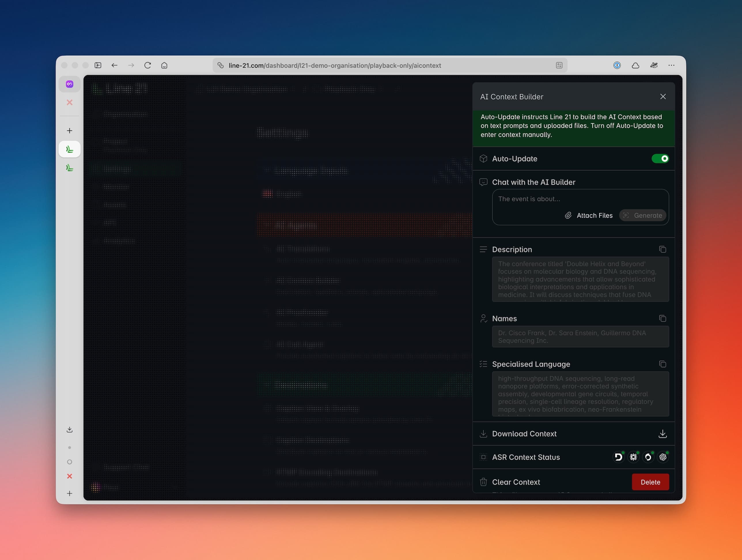742x560 pixels.
Task: Close the AI Context Builder panel
Action: pos(662,96)
